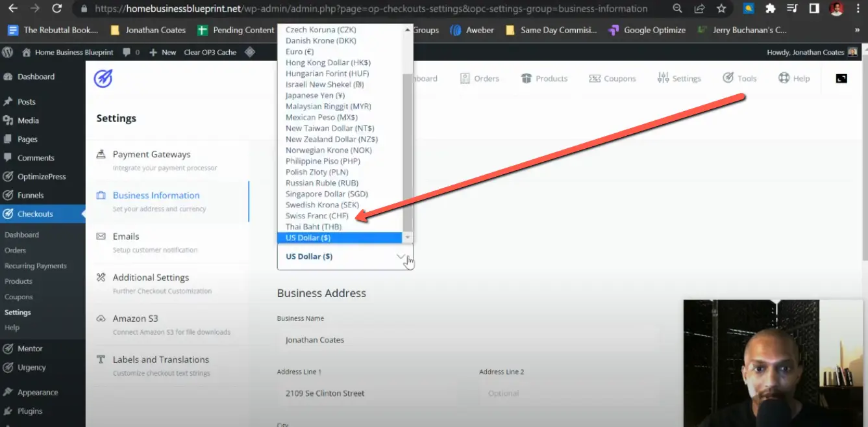868x427 pixels.
Task: Click the black presentation icon at top right
Action: [x=841, y=78]
